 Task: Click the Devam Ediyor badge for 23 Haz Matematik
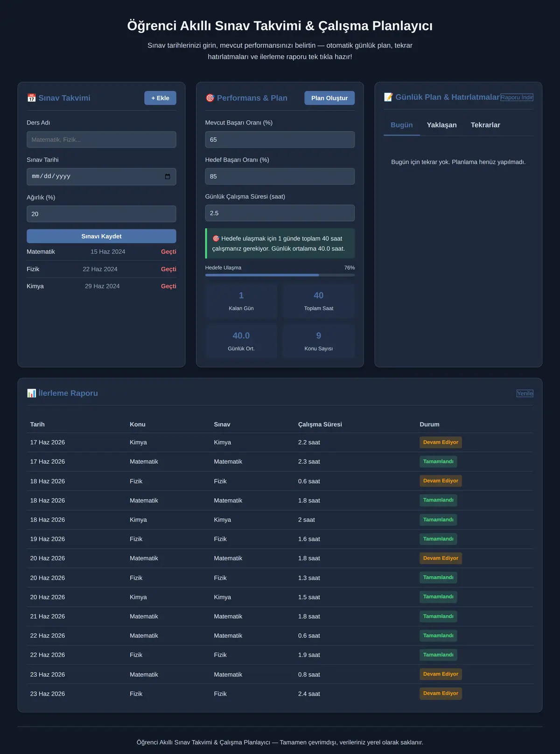click(441, 674)
